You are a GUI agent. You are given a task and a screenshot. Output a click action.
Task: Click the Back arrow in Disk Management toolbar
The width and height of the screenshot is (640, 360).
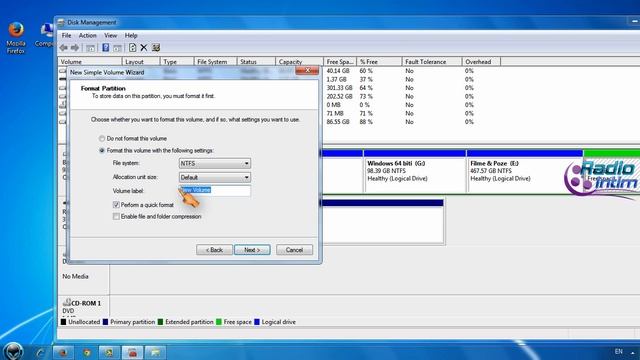(x=63, y=48)
